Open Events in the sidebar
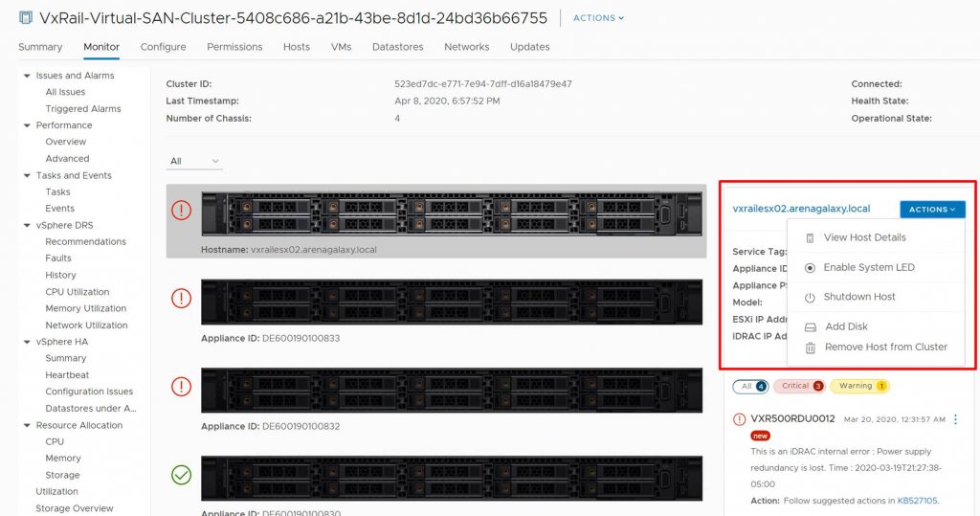Image resolution: width=980 pixels, height=516 pixels. coord(59,209)
